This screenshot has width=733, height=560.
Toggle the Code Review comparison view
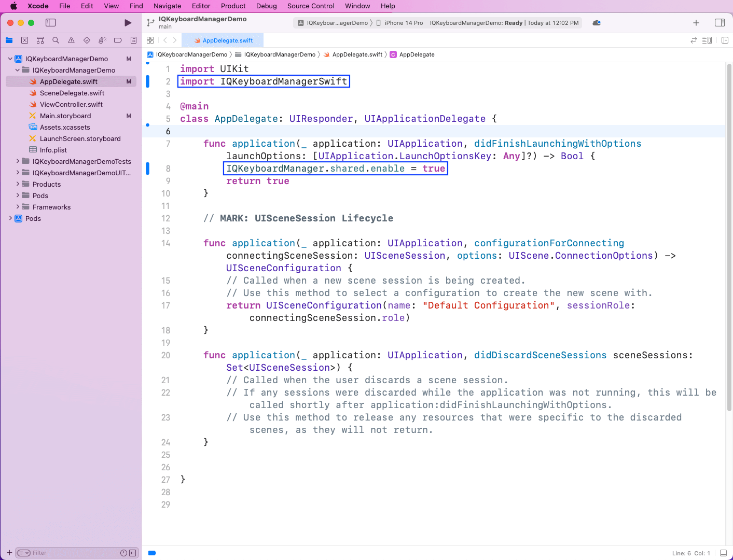tap(694, 40)
